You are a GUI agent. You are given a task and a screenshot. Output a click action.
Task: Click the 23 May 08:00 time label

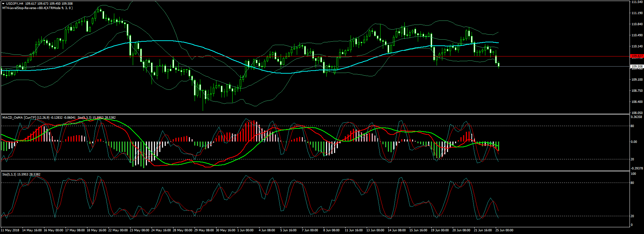(x=139, y=230)
